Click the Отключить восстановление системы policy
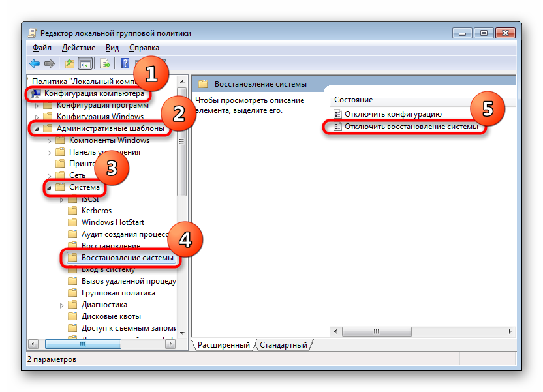 tap(411, 127)
